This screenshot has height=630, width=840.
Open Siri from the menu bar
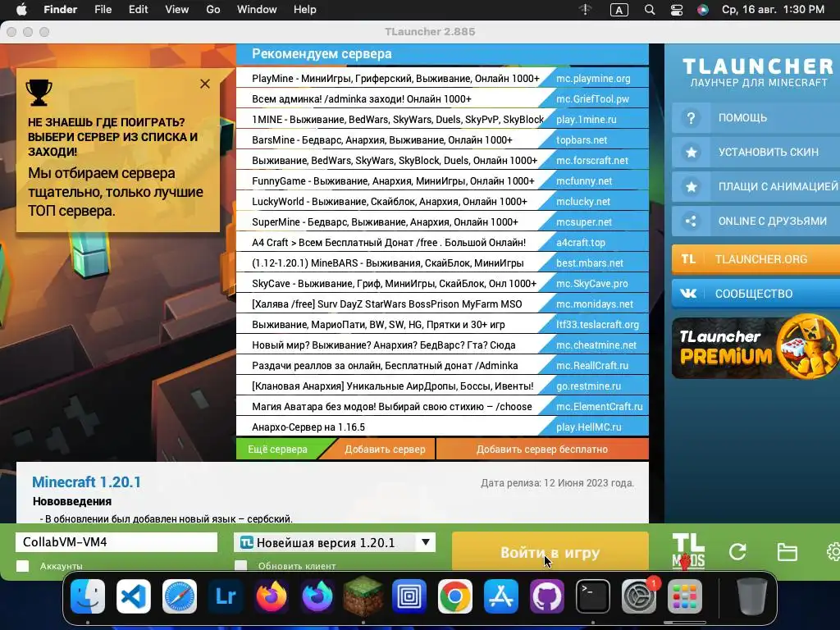[x=703, y=10]
